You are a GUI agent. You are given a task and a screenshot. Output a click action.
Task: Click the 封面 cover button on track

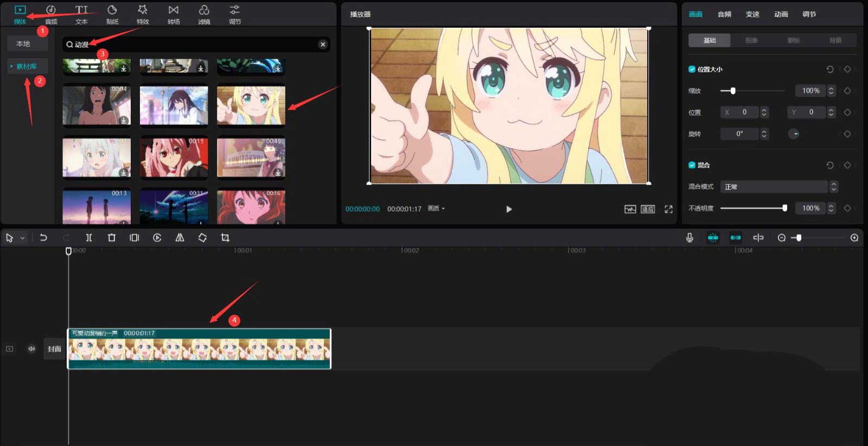point(54,349)
